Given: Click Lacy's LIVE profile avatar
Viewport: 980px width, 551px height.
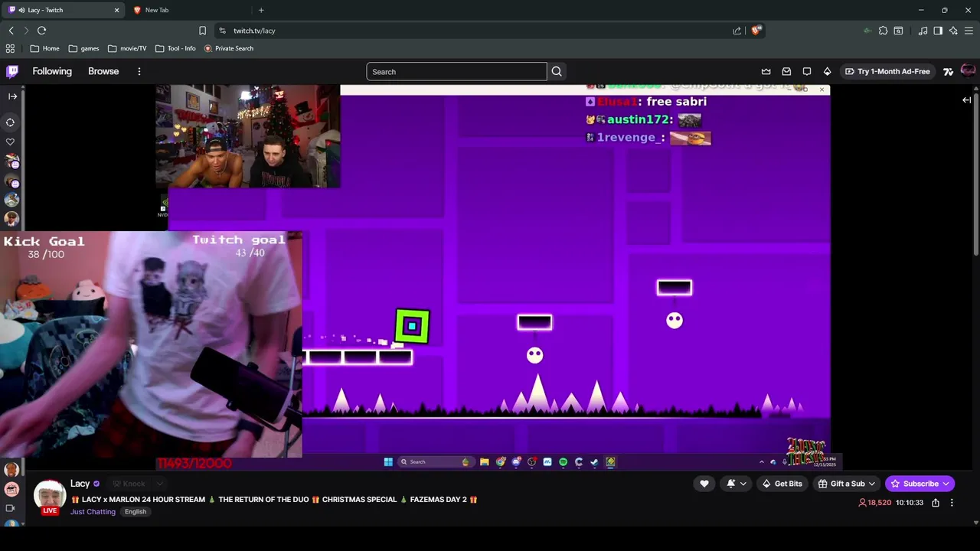Looking at the screenshot, I should (x=50, y=496).
